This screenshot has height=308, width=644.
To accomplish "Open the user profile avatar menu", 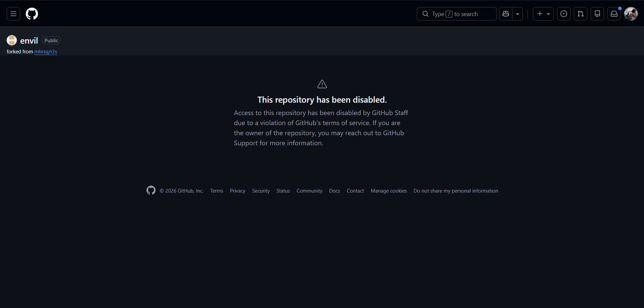I will 631,14.
